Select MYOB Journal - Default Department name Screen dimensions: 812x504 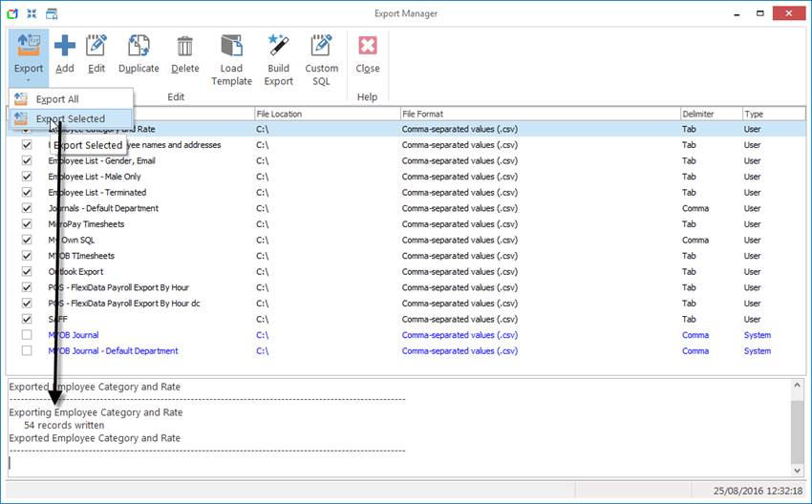pos(113,351)
